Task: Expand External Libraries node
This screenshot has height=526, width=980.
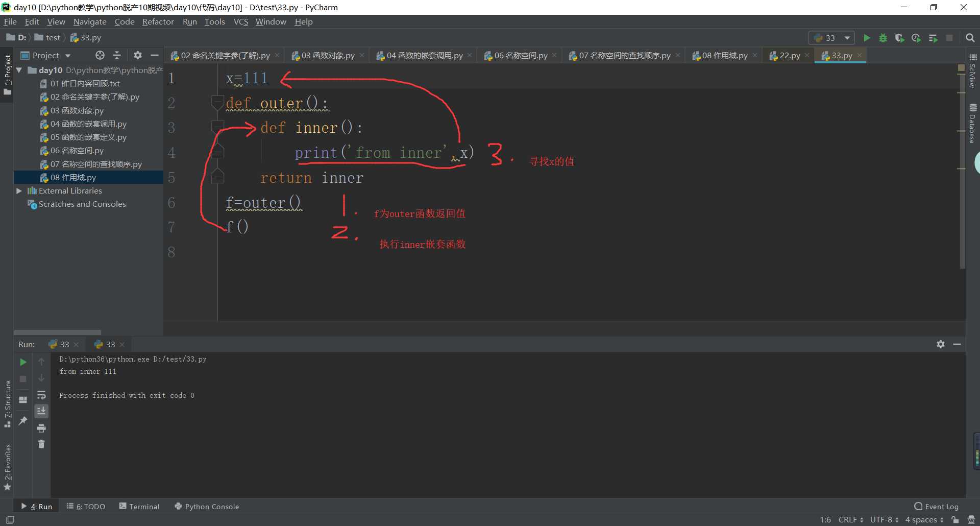Action: click(19, 190)
